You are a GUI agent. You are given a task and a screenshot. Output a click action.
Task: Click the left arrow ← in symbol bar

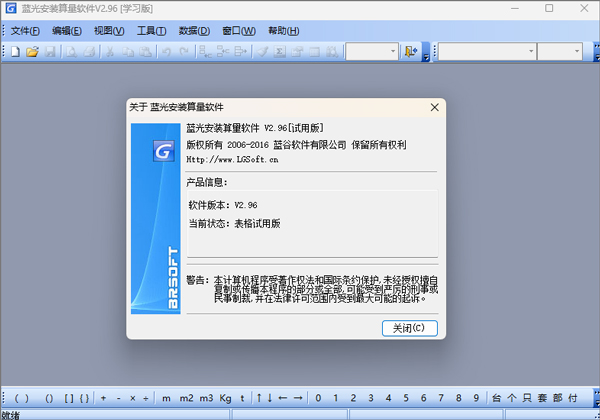tap(283, 398)
